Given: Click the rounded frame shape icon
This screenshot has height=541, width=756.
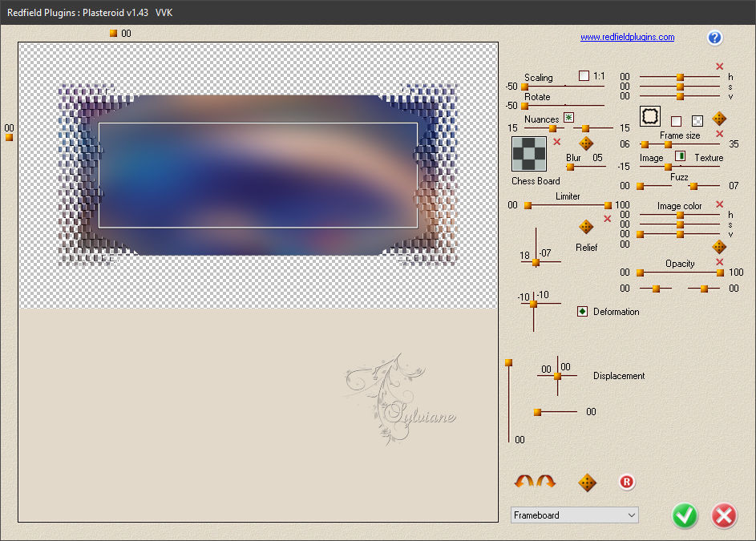Looking at the screenshot, I should 650,116.
